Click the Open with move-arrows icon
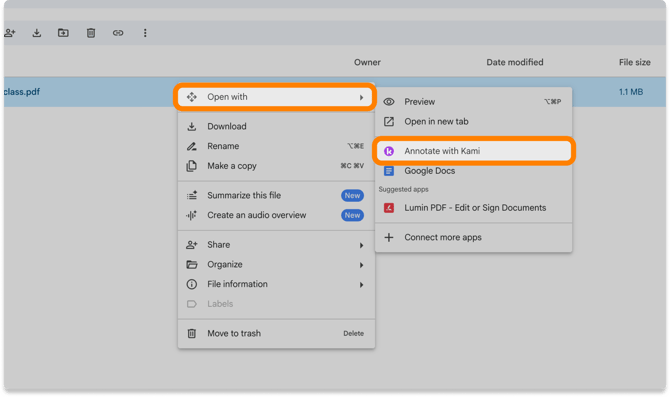The height and width of the screenshot is (397, 670). [191, 97]
